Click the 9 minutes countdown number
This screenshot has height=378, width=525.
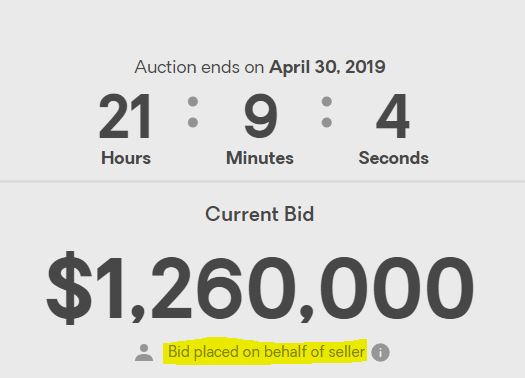point(260,116)
